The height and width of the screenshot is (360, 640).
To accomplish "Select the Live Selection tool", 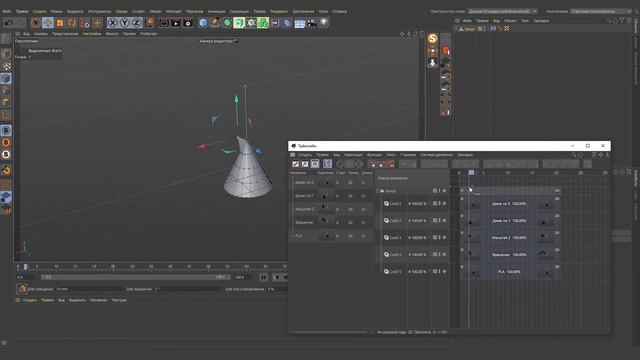I will pyautogui.click(x=36, y=23).
